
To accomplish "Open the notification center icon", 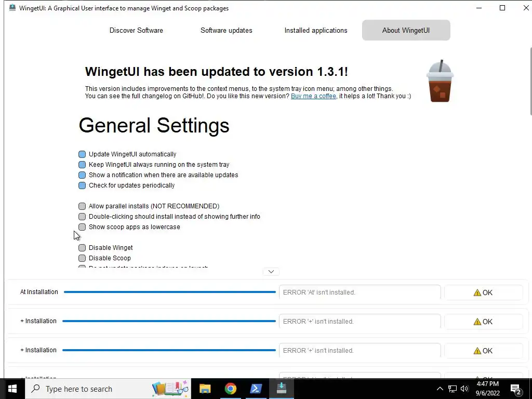I will coord(516,389).
